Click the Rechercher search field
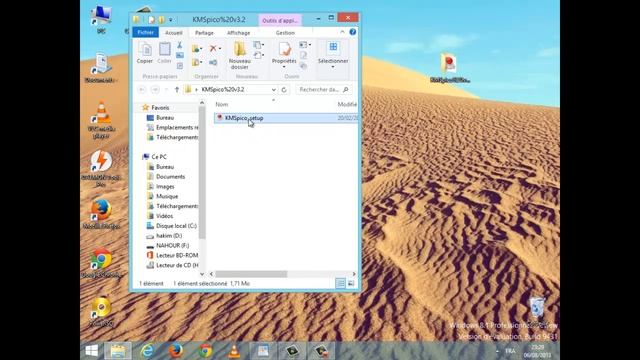 point(324,89)
